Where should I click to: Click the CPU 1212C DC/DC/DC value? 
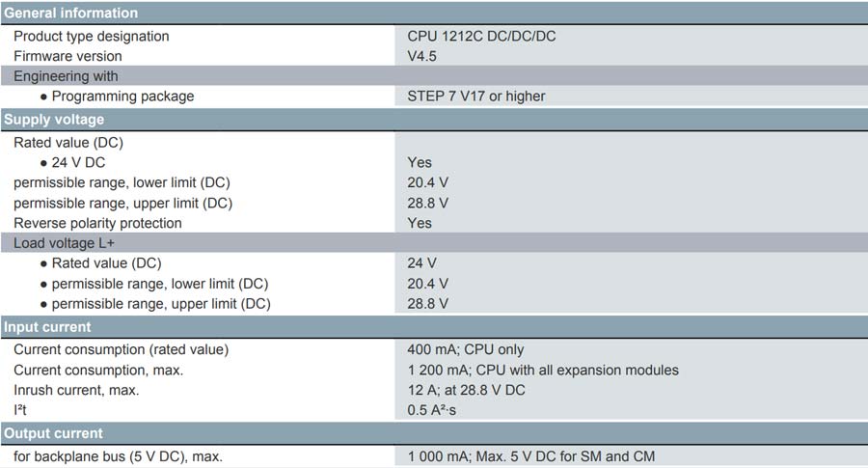481,36
